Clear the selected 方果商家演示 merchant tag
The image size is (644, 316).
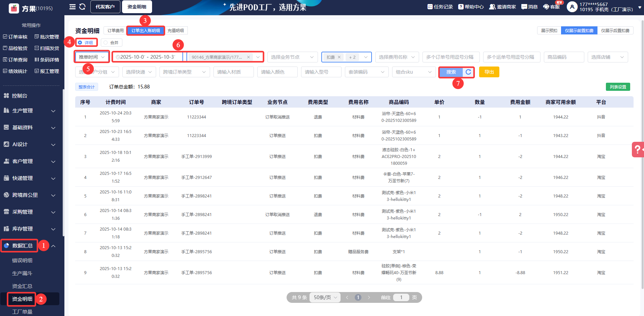tap(248, 57)
